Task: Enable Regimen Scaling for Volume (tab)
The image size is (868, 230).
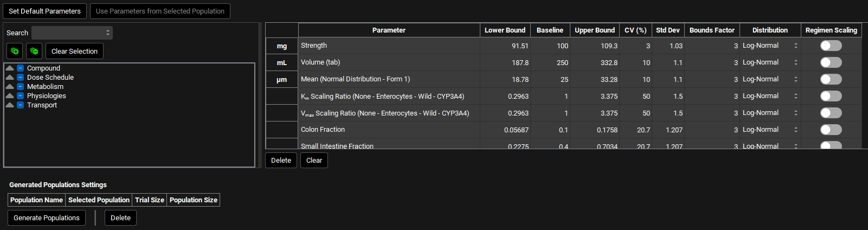Action: pyautogui.click(x=831, y=62)
